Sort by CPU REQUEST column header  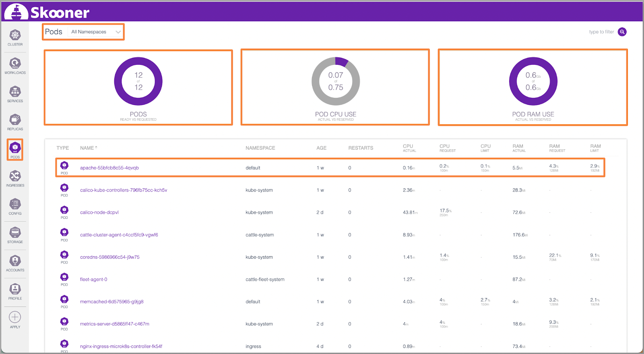tap(448, 148)
